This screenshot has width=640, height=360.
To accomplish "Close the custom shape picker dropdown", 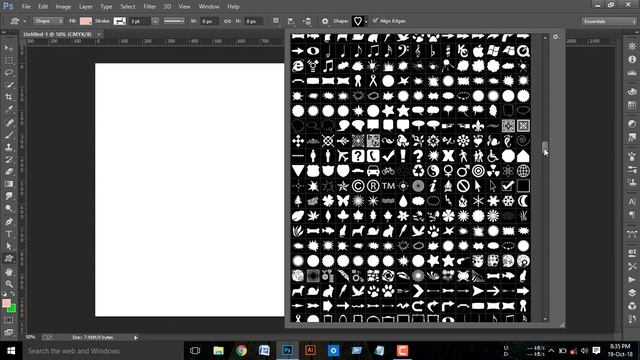I will tap(366, 21).
